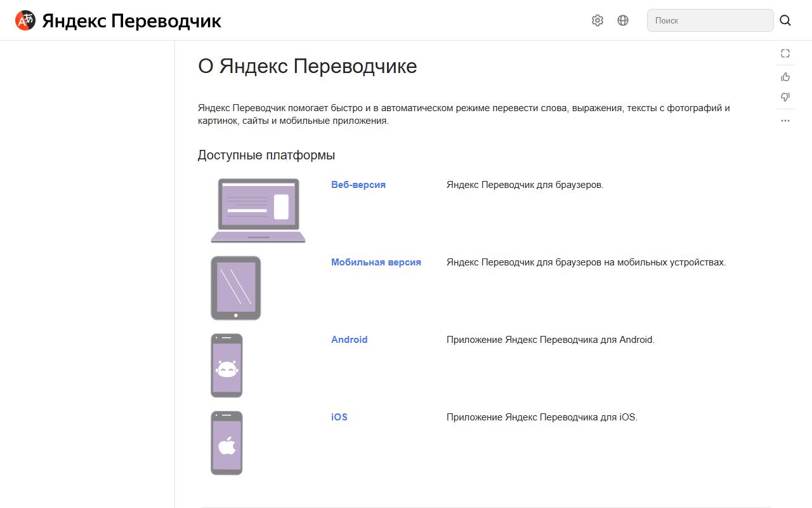Focus the Поиск search field
812x508 pixels.
click(x=710, y=20)
